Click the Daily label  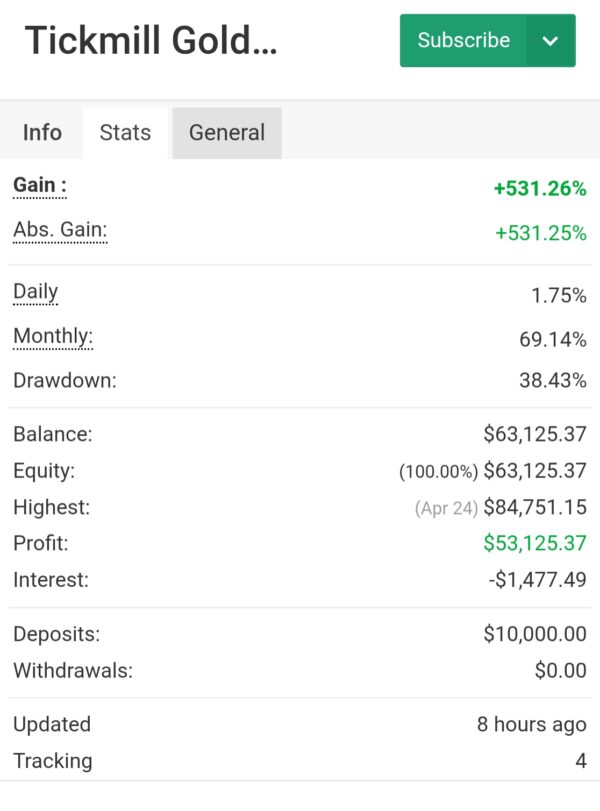36,292
